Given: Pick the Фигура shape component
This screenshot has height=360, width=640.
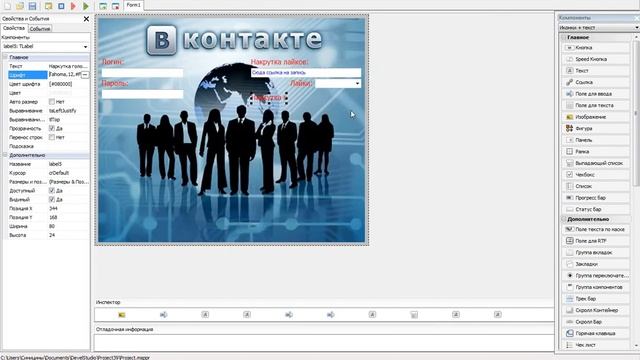Looking at the screenshot, I should click(596, 128).
